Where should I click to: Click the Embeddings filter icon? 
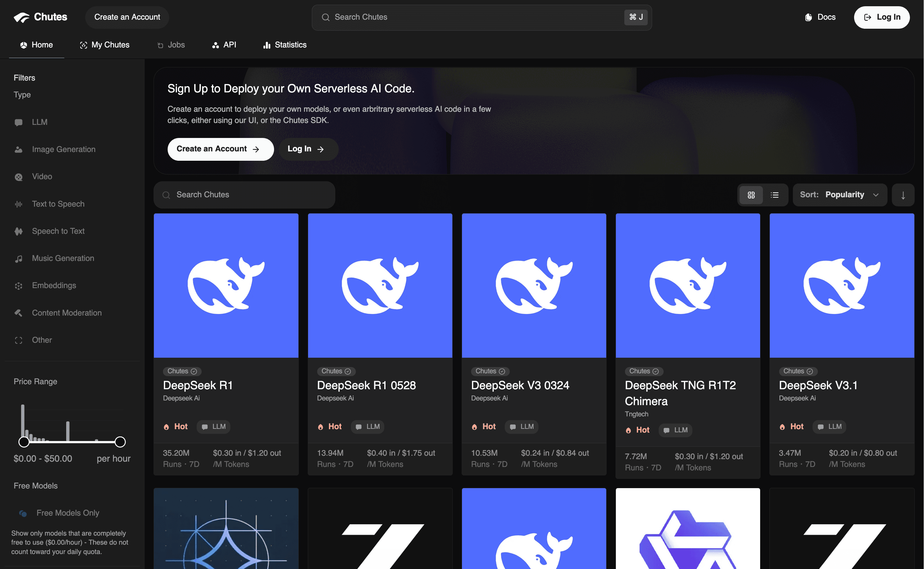(18, 286)
